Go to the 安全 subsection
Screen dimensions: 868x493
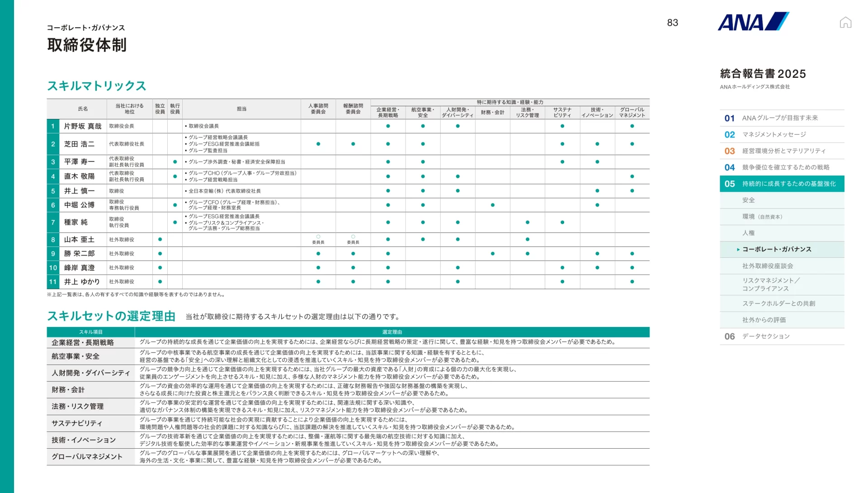[x=748, y=200]
